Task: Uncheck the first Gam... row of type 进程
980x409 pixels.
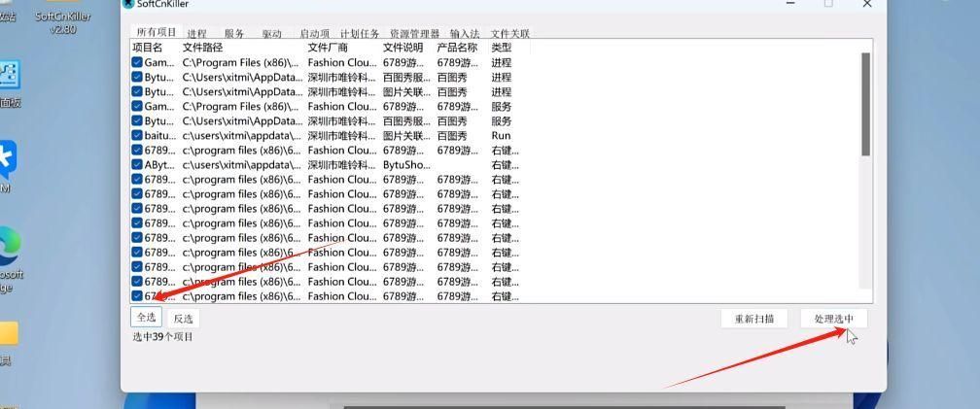Action: pos(137,62)
